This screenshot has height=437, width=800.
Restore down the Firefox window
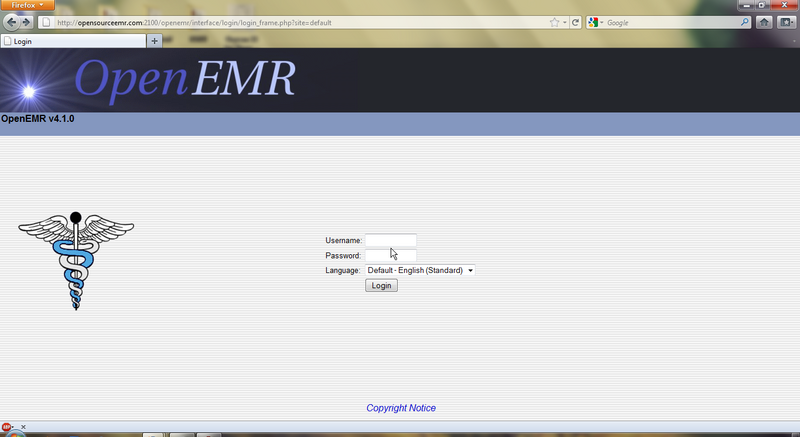point(761,5)
